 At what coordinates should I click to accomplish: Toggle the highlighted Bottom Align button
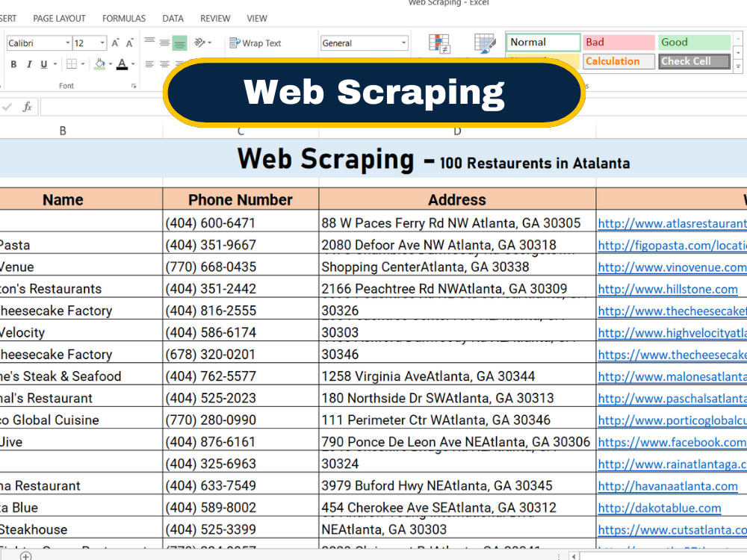pyautogui.click(x=179, y=43)
